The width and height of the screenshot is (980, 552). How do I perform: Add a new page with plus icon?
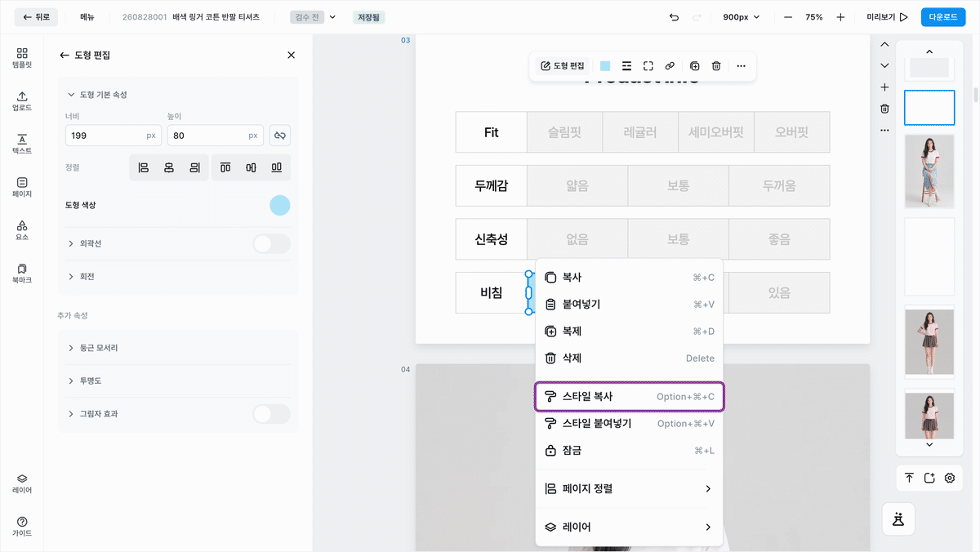coord(884,87)
